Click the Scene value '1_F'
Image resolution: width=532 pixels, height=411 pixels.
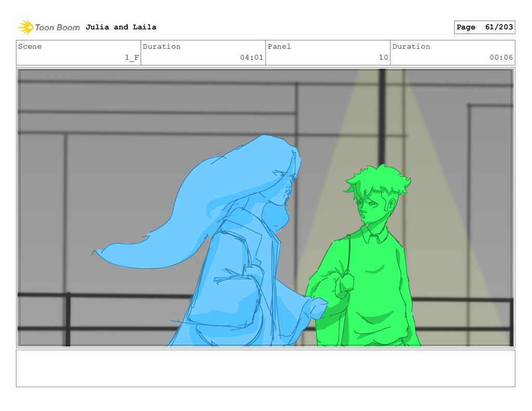coord(132,57)
